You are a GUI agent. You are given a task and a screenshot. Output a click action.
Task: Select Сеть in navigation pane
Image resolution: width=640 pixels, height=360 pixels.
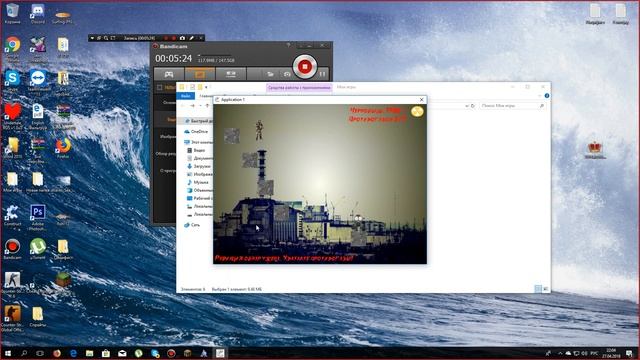[x=192, y=225]
